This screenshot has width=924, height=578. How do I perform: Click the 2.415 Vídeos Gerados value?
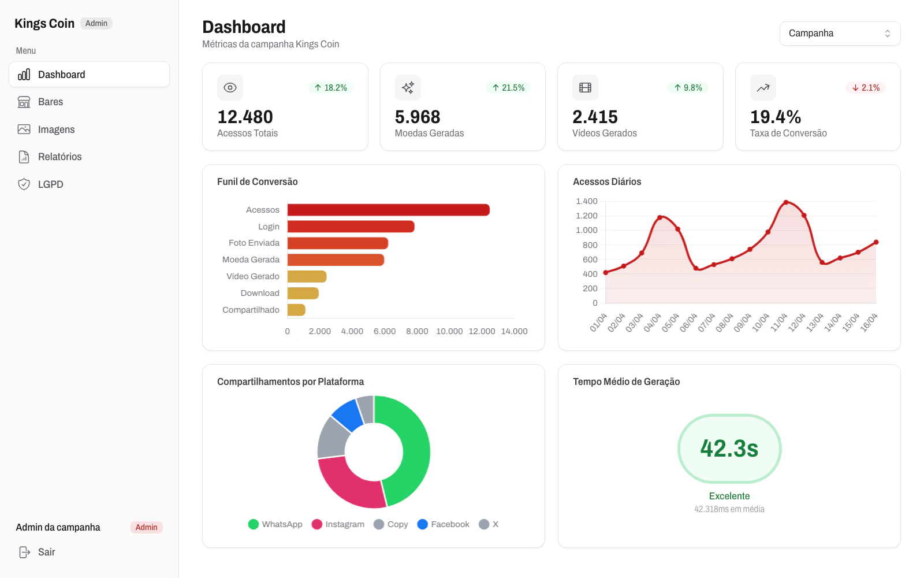(x=595, y=117)
